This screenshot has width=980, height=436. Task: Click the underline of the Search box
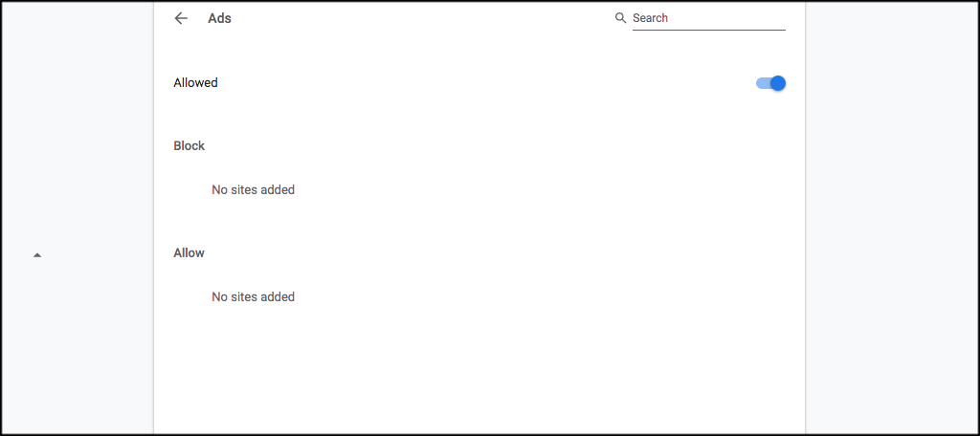[708, 30]
